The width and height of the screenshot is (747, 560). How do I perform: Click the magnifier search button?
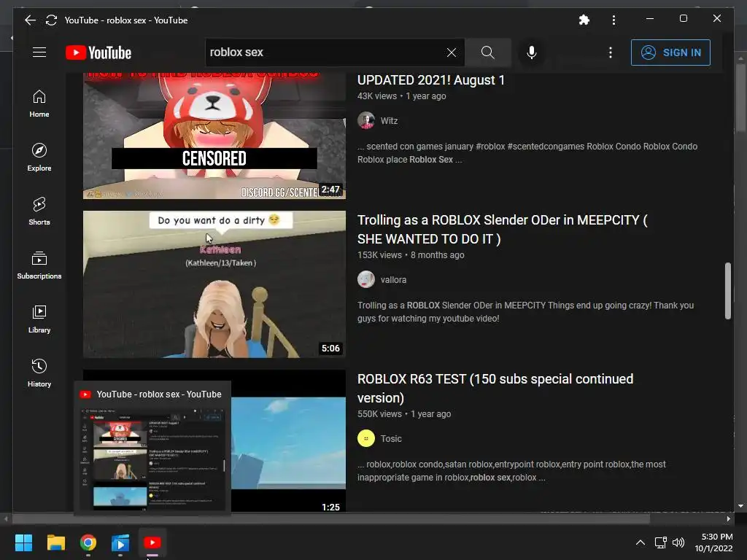tap(487, 52)
